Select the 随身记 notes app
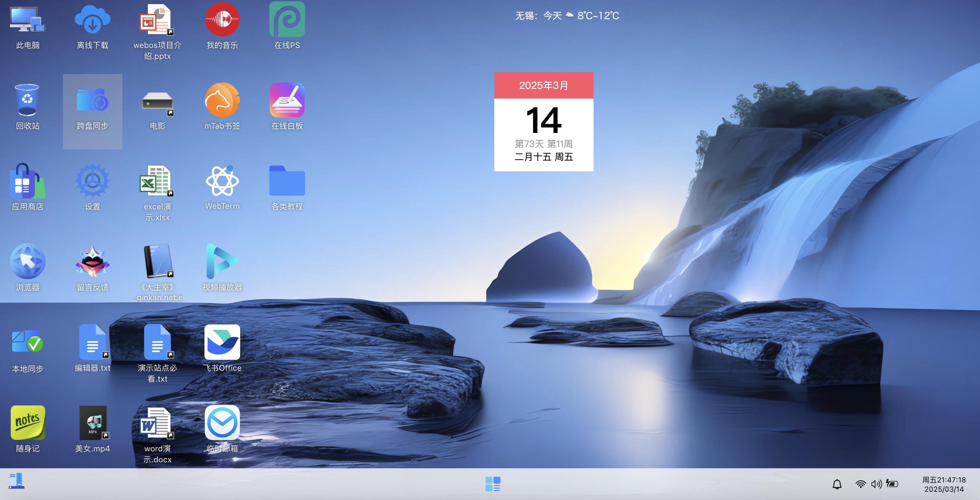Viewport: 980px width, 500px height. point(28,422)
